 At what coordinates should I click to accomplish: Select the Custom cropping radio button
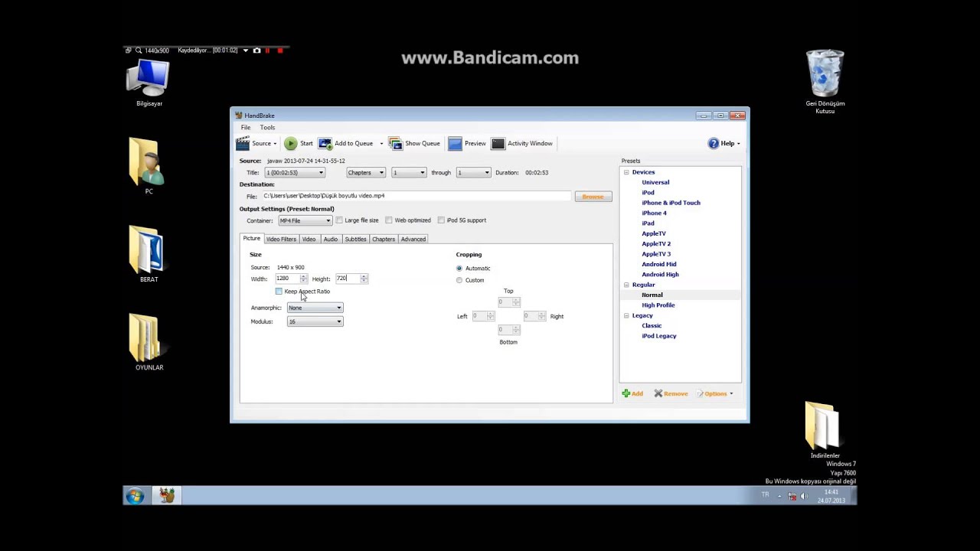459,280
